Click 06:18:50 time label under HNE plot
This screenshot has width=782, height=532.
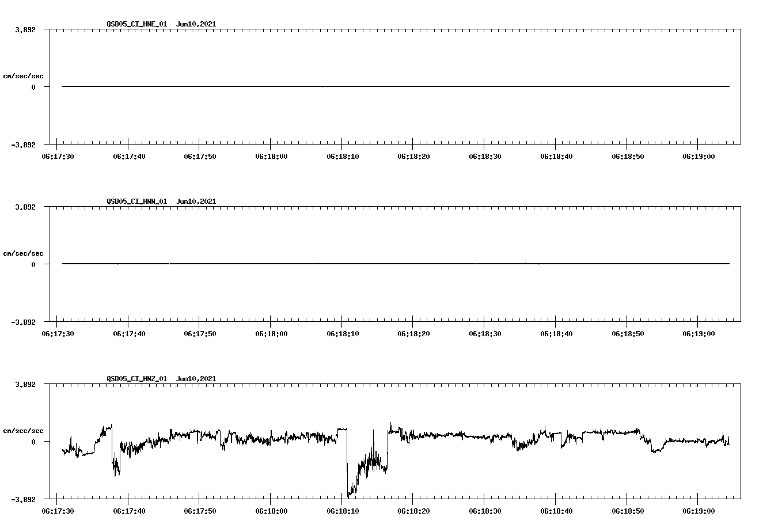tap(627, 157)
